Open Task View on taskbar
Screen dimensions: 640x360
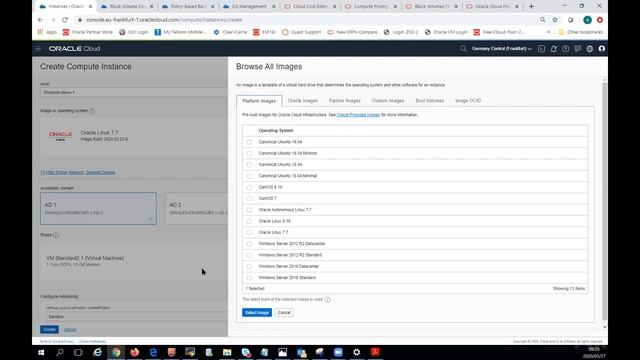click(x=78, y=352)
